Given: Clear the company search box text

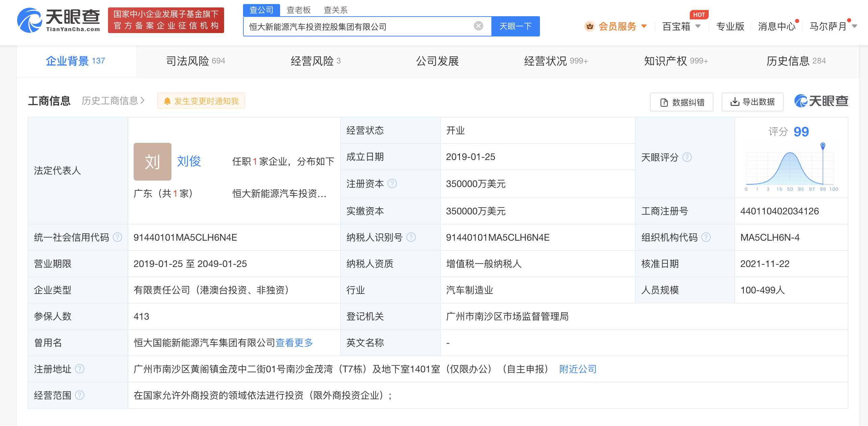Looking at the screenshot, I should (478, 26).
